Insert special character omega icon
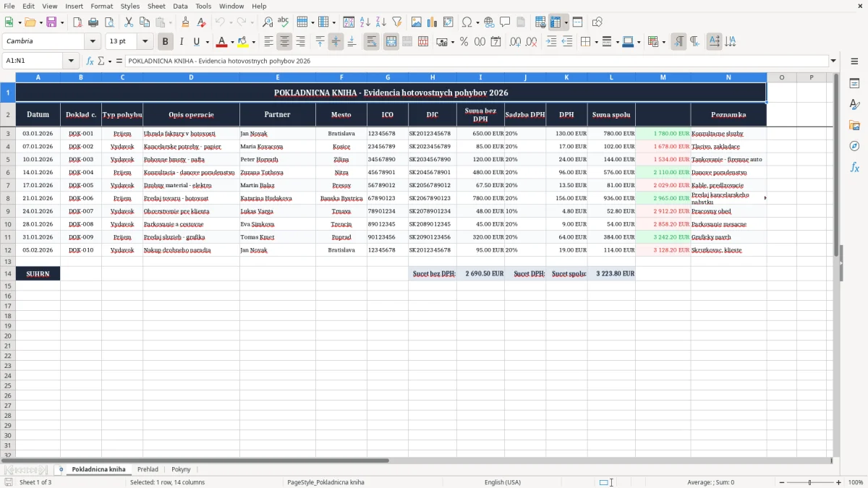 coord(467,22)
